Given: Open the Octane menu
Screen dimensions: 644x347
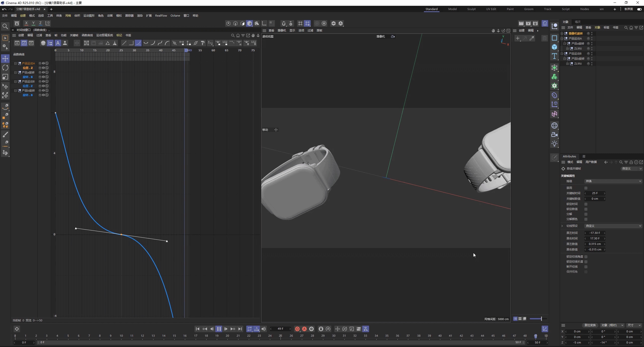Looking at the screenshot, I should [175, 16].
